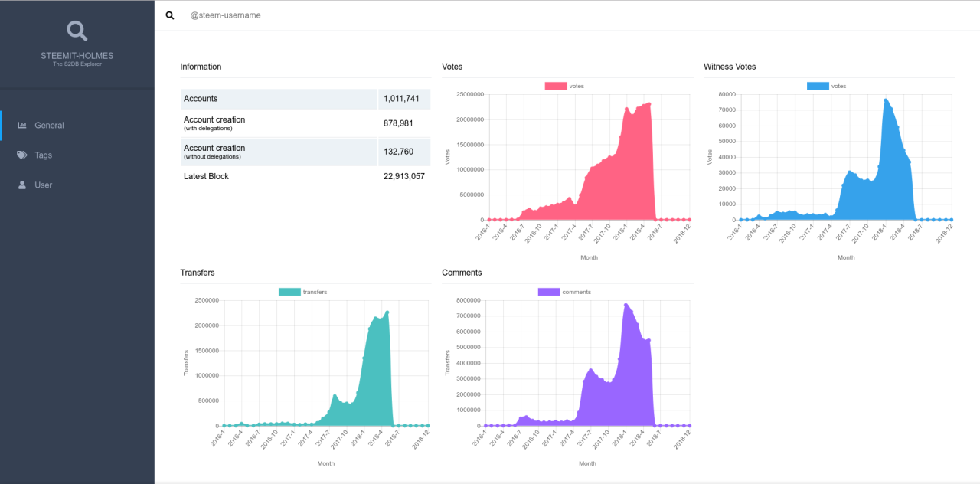This screenshot has width=980, height=484.
Task: Click the search magnifier icon in top bar
Action: pyautogui.click(x=170, y=15)
